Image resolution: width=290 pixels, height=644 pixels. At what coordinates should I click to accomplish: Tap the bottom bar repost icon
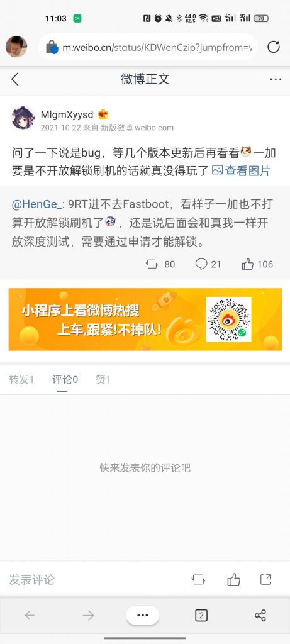(198, 579)
